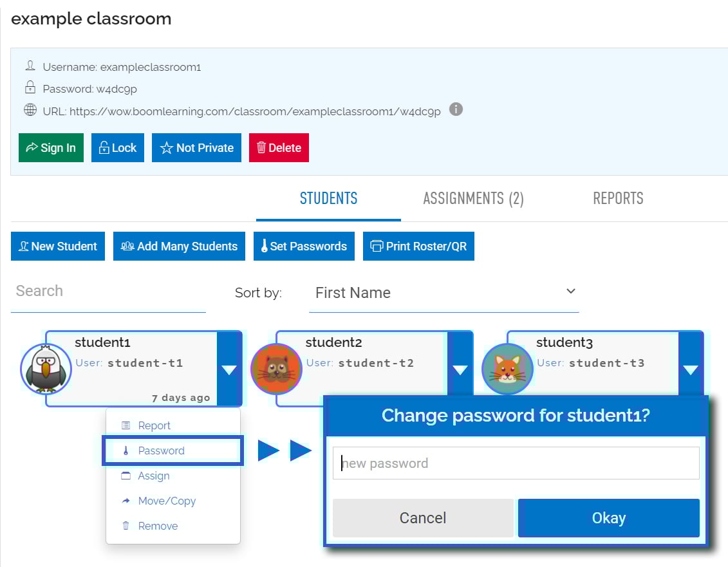Switch to the ASSIGNMENTS tab

[474, 198]
